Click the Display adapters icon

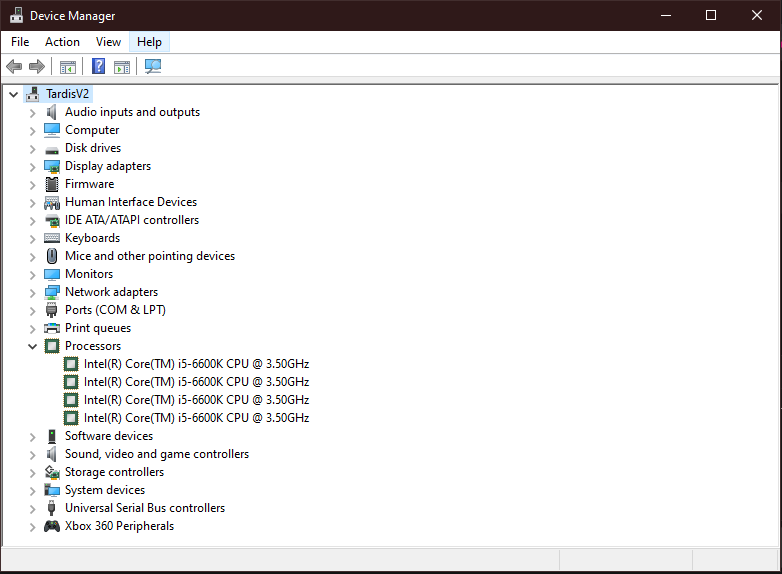(52, 166)
